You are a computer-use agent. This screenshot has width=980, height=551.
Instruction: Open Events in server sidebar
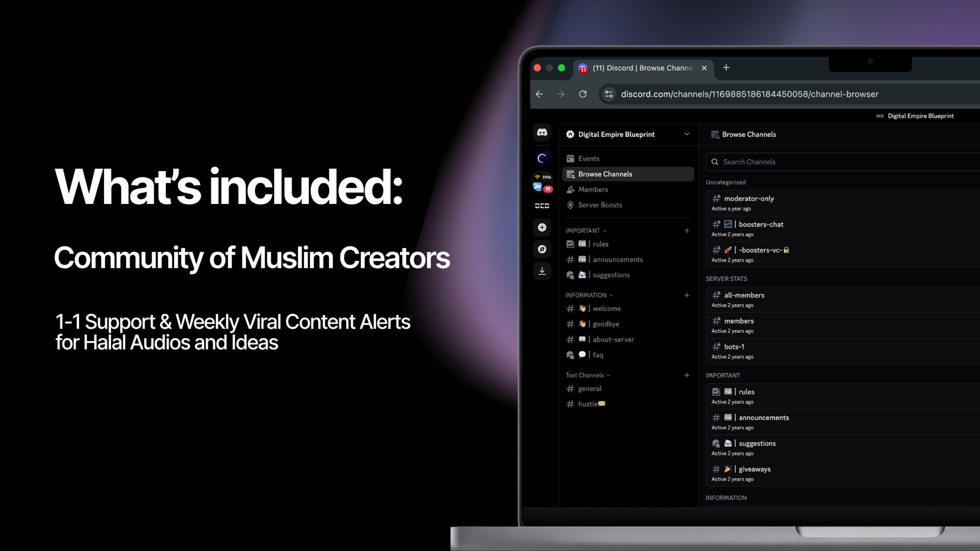pyautogui.click(x=628, y=158)
